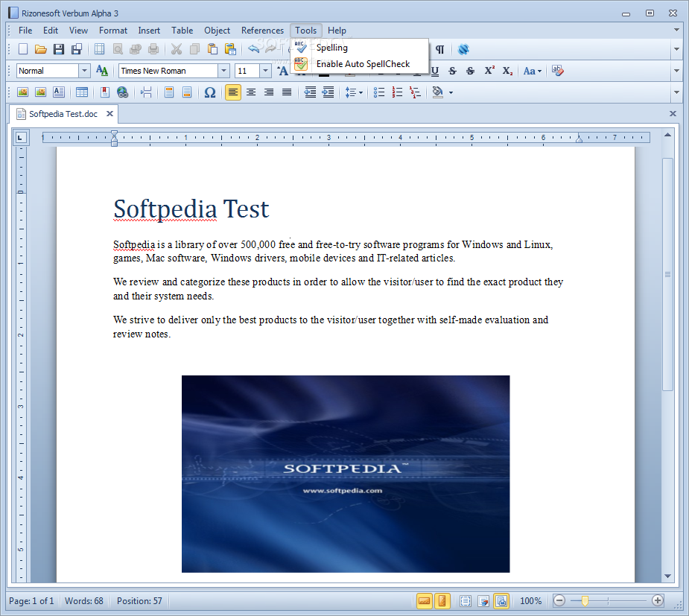Create a new blank document

pos(23,49)
